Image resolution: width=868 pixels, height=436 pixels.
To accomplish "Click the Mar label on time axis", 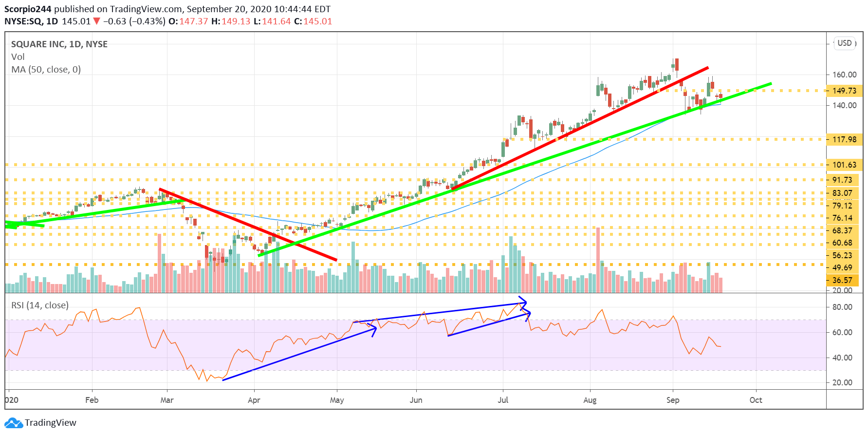I will pyautogui.click(x=167, y=400).
